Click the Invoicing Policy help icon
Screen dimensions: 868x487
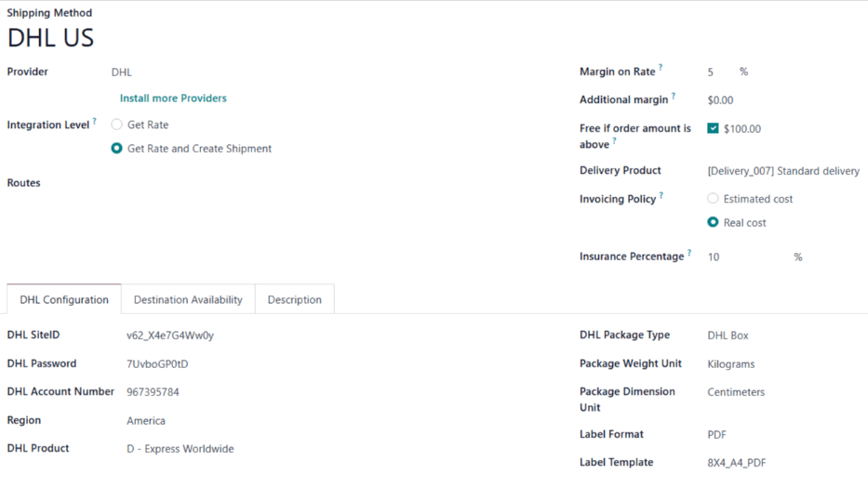661,195
